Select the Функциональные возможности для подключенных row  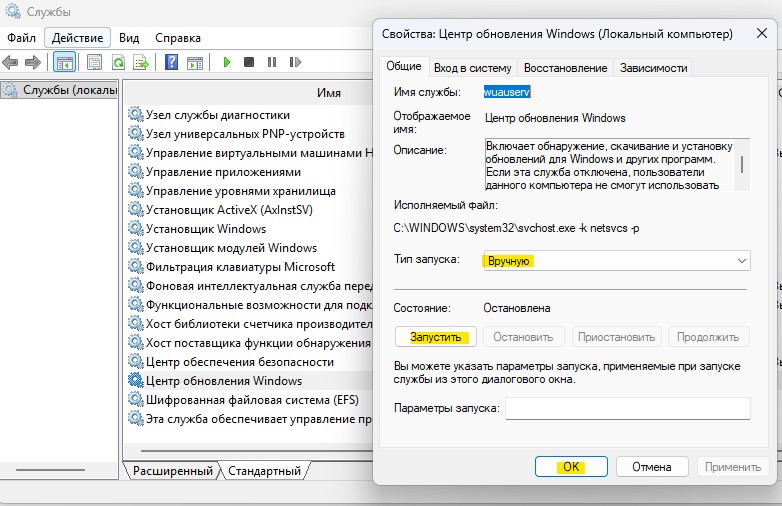point(250,305)
